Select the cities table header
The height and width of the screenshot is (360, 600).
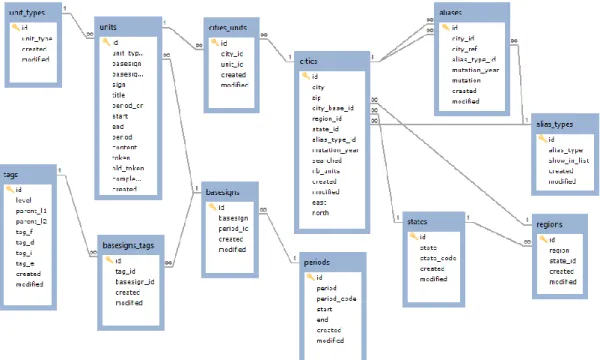coord(332,61)
